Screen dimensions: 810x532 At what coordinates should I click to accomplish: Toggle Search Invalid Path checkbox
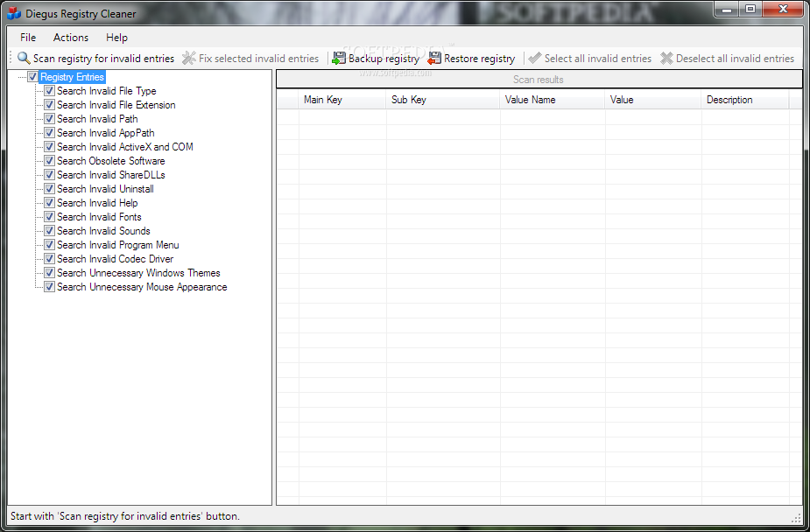(x=49, y=119)
